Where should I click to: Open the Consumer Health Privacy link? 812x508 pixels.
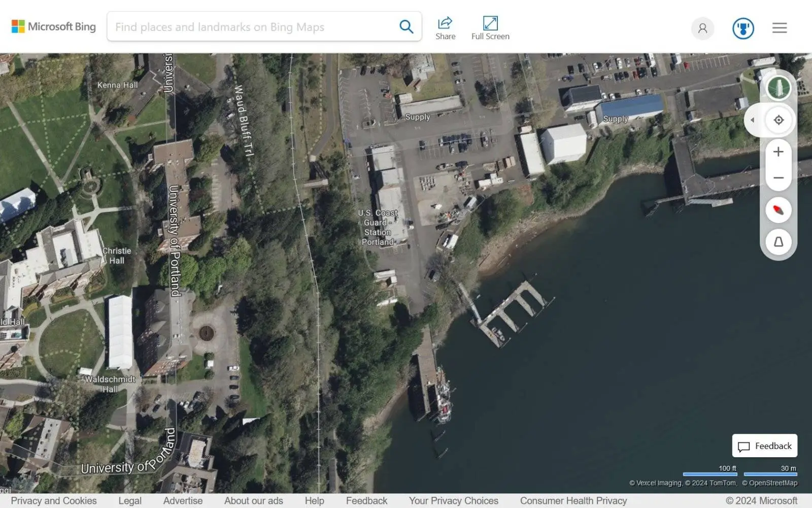pyautogui.click(x=573, y=501)
